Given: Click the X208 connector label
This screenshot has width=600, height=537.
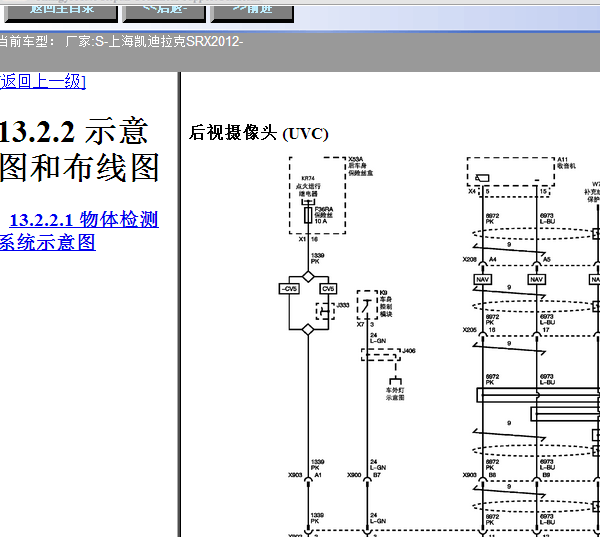Looking at the screenshot, I should click(x=470, y=260).
